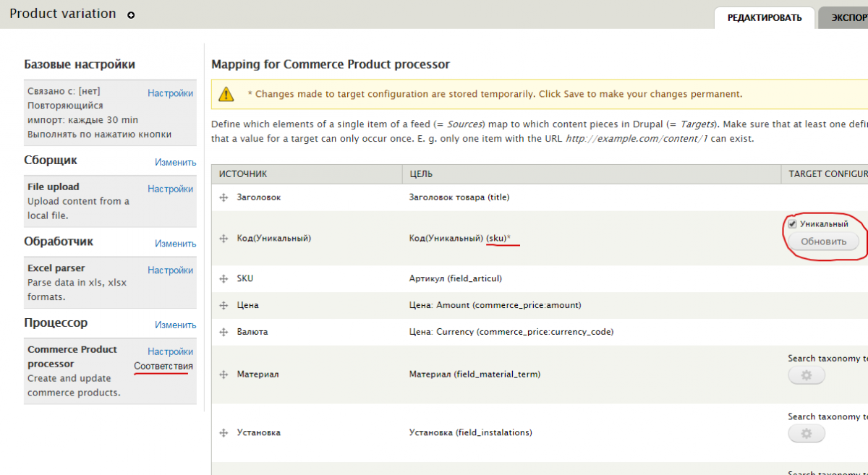Screen dimensions: 868x475
Task: Open the ЭКСПОРТ tab
Action: tap(848, 18)
